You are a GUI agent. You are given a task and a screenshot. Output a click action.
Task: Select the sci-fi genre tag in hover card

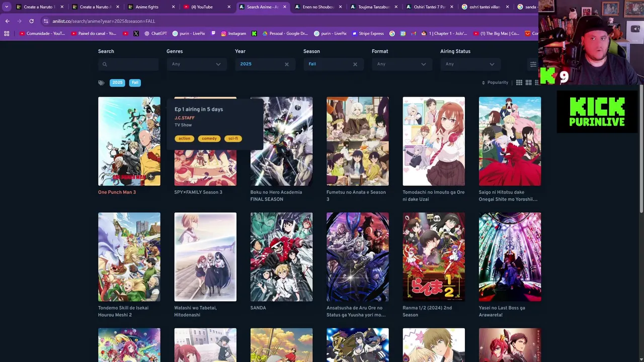click(233, 138)
